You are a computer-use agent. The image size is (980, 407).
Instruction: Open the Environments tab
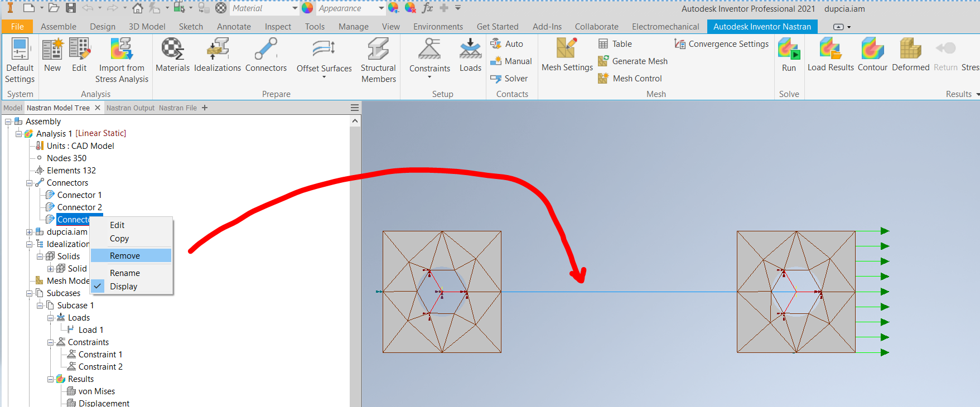pyautogui.click(x=438, y=27)
